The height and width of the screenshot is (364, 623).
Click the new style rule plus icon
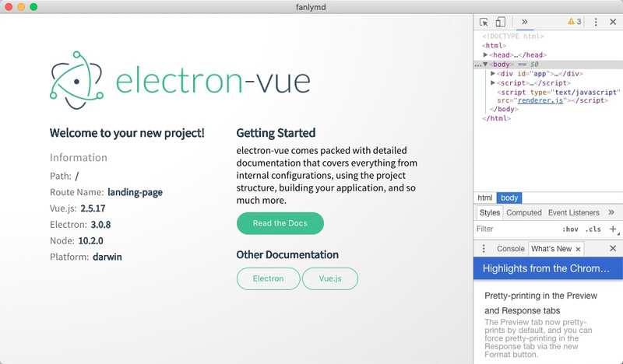tap(613, 229)
